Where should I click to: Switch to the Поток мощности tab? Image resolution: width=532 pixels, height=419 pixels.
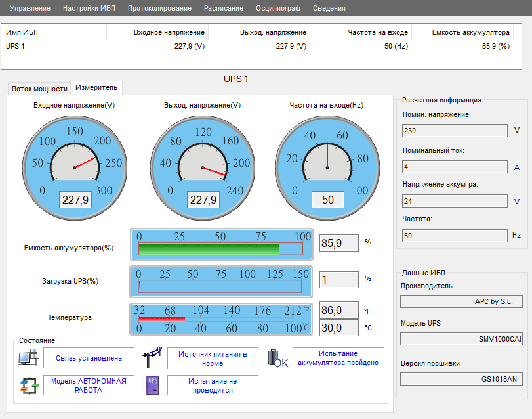[x=39, y=89]
